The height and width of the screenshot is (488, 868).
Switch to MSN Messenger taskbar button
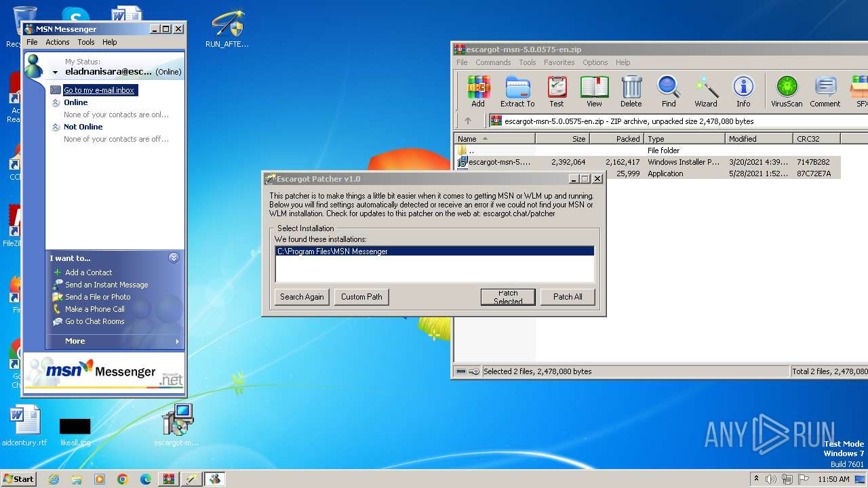click(x=215, y=479)
